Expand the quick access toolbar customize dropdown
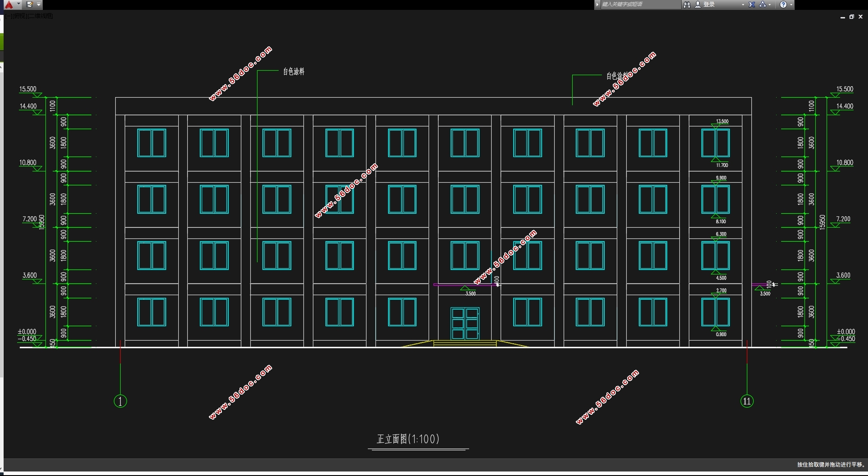The height and width of the screenshot is (476, 868). point(39,4)
